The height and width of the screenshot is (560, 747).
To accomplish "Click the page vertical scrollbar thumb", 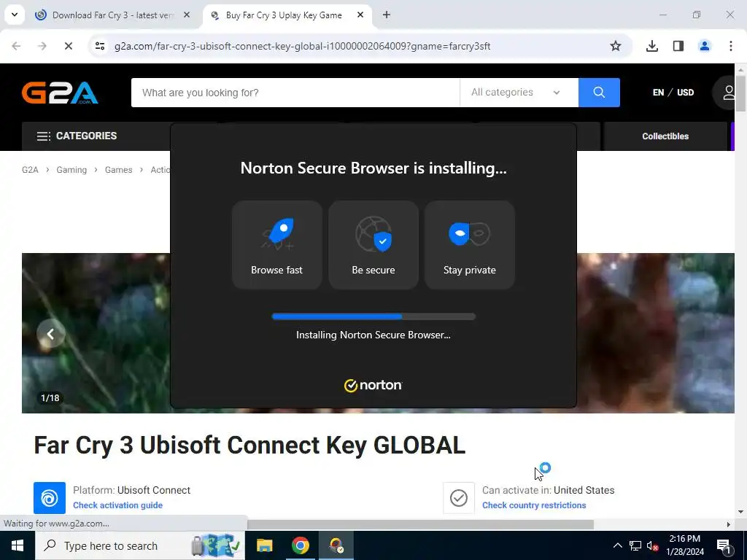I will (740, 93).
